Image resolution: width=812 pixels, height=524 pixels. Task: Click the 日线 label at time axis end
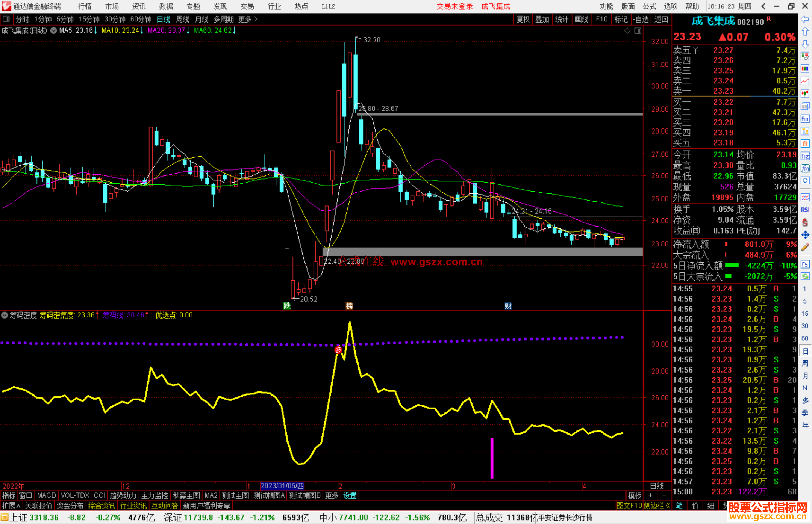click(657, 486)
